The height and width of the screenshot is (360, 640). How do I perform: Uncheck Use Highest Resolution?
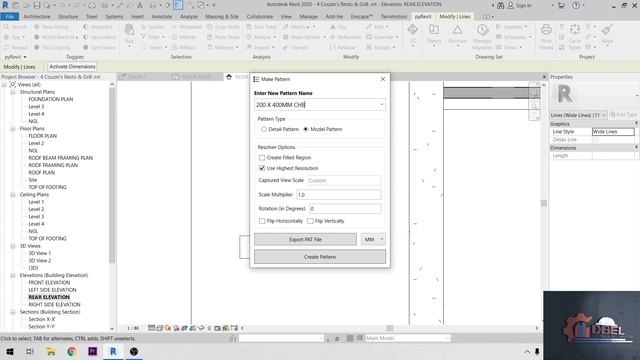262,168
